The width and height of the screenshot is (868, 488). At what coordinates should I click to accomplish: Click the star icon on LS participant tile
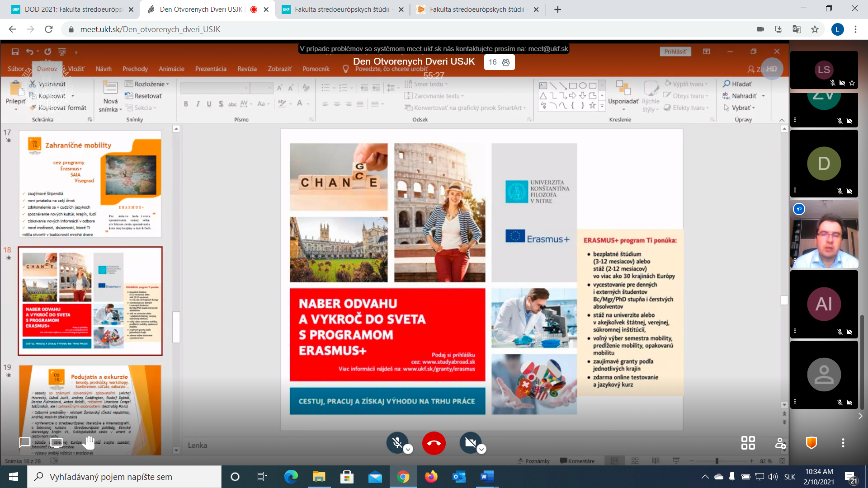(x=852, y=83)
